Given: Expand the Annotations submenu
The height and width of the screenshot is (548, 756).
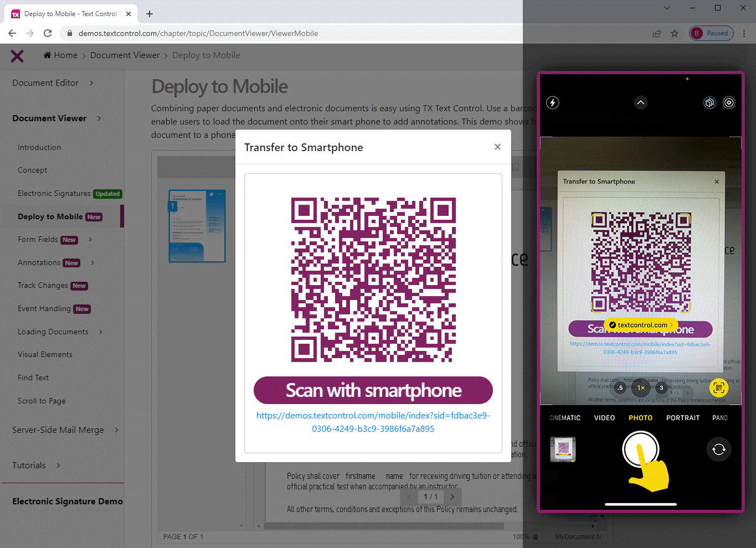Looking at the screenshot, I should [92, 262].
